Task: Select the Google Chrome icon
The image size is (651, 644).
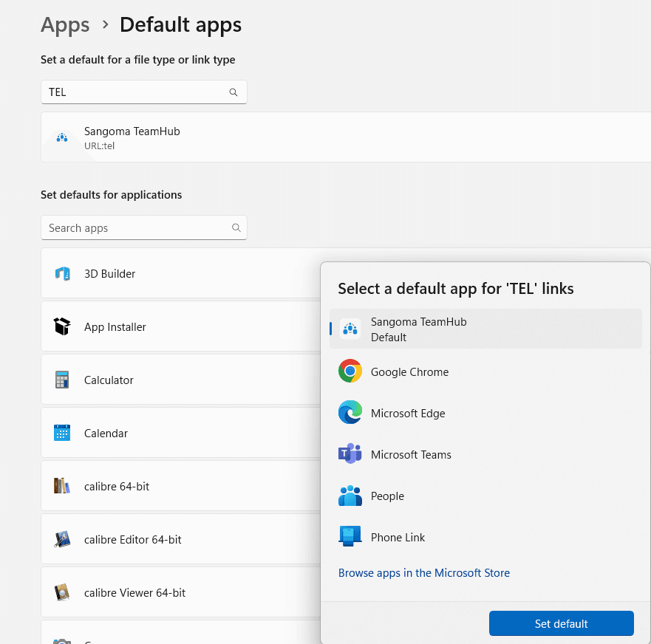Action: click(350, 371)
